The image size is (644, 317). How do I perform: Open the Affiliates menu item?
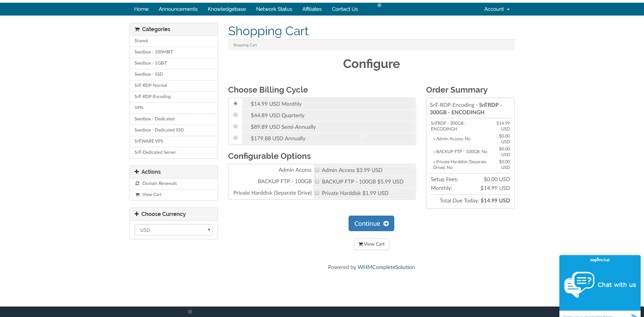click(312, 9)
